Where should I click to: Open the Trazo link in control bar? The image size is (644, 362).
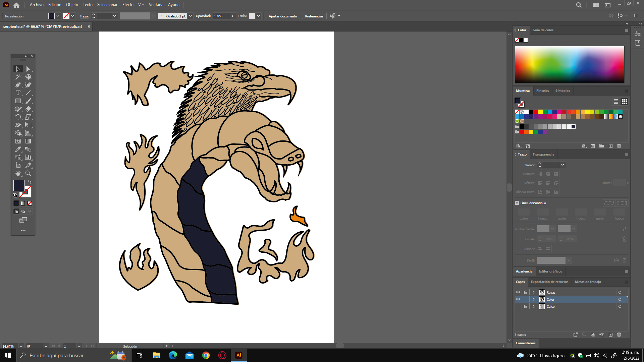[84, 16]
